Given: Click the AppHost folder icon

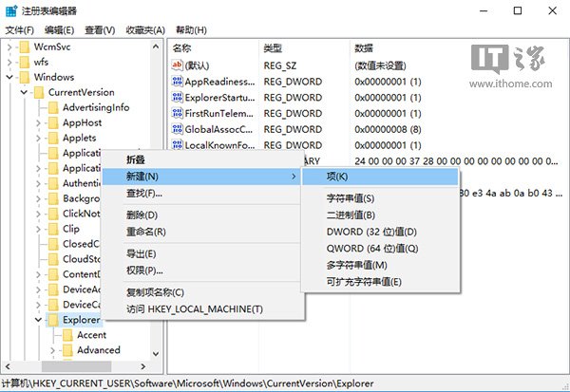Looking at the screenshot, I should tap(53, 123).
